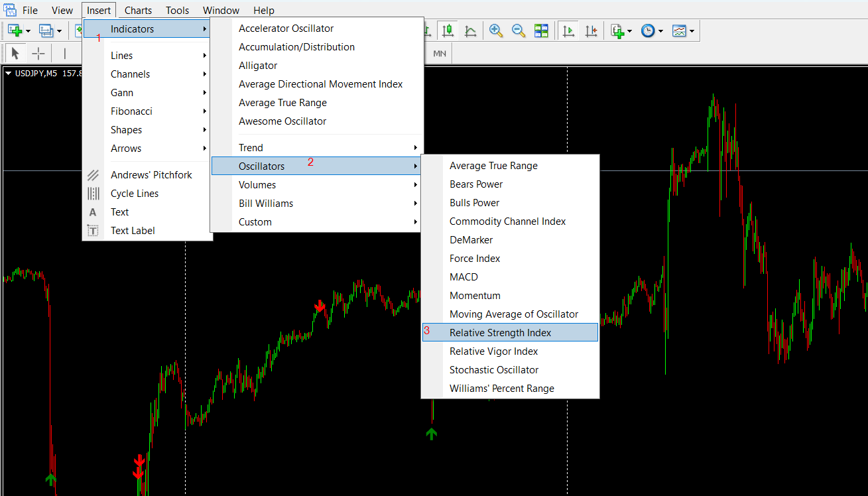The width and height of the screenshot is (868, 496).
Task: Insert Andrews' Pitchfork tool
Action: (147, 175)
